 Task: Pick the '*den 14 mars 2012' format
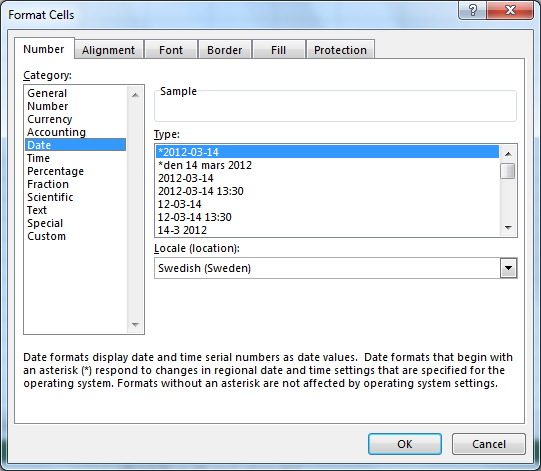coord(205,165)
